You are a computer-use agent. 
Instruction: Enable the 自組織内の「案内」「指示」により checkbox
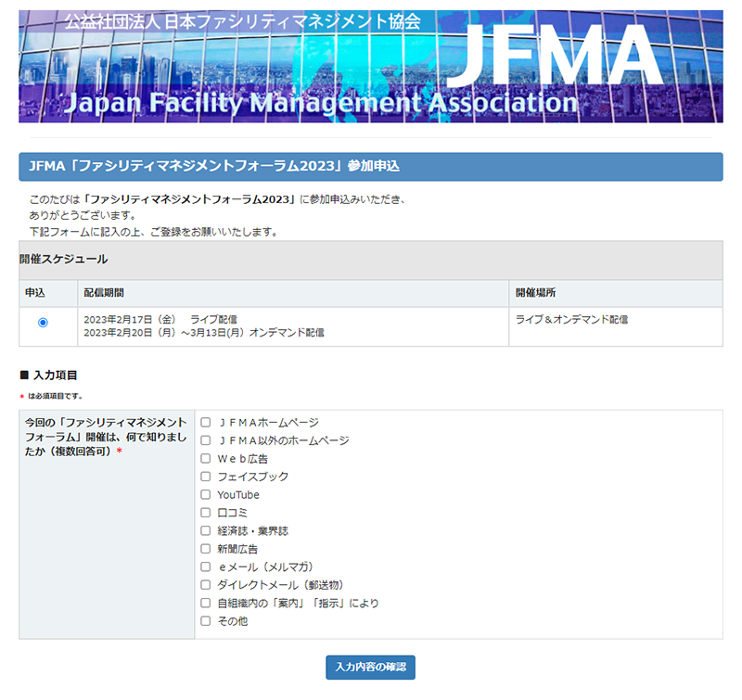point(205,603)
